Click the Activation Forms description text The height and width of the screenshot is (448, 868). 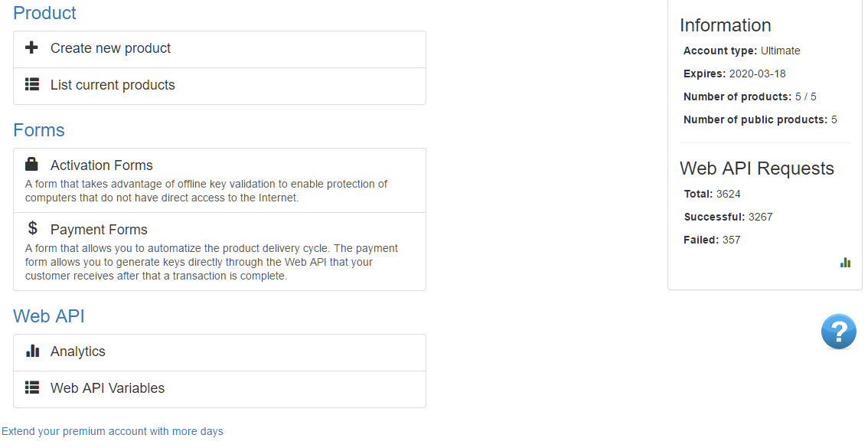pyautogui.click(x=206, y=191)
